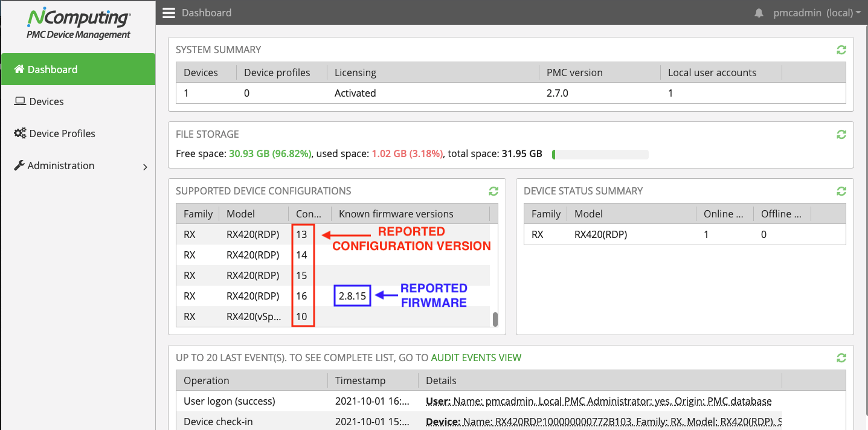Click the Local user accounts column header
Image resolution: width=868 pixels, height=430 pixels.
[x=721, y=72]
